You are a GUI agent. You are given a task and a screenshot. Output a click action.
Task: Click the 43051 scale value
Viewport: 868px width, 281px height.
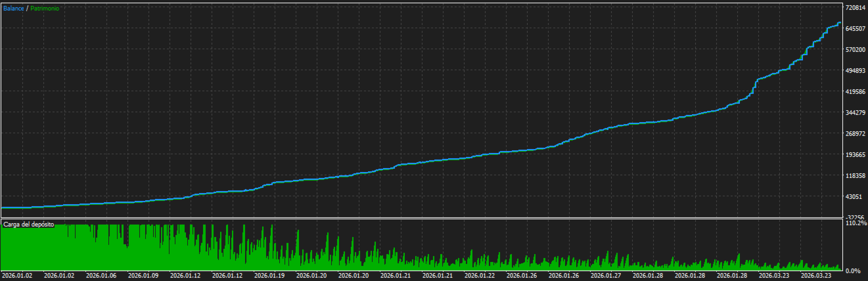854,197
